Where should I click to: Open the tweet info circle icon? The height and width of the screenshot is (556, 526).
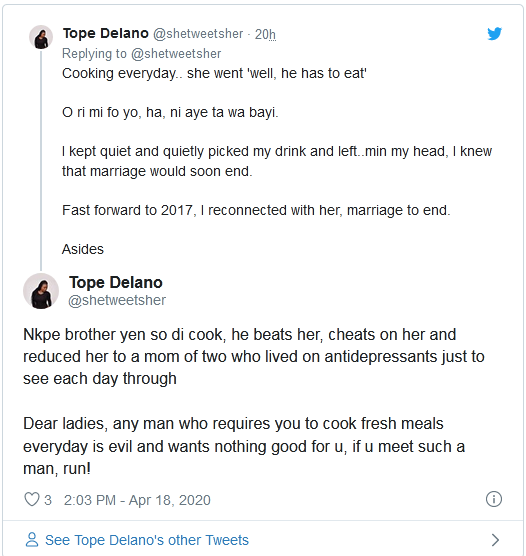click(494, 499)
